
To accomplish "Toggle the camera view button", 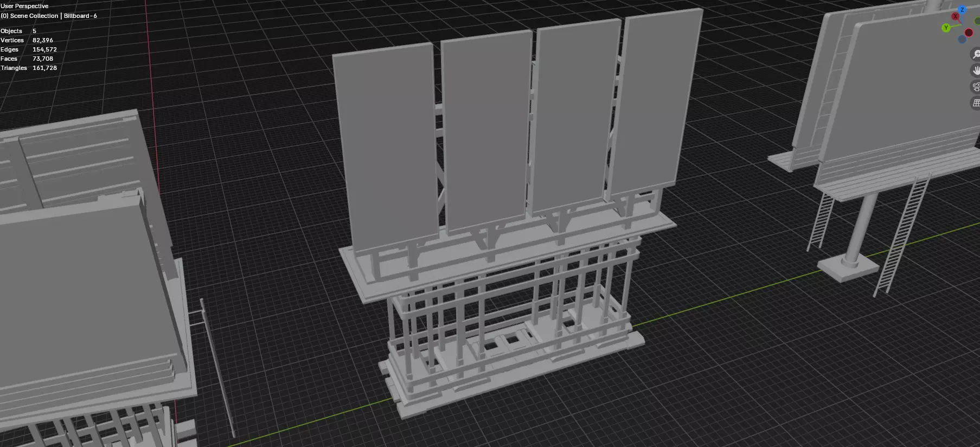I will (975, 87).
